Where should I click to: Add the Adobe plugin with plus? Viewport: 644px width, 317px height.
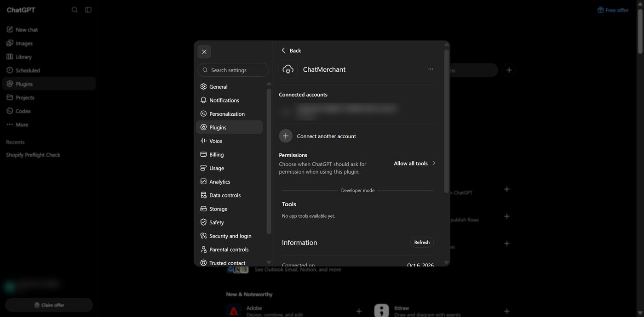point(359,311)
